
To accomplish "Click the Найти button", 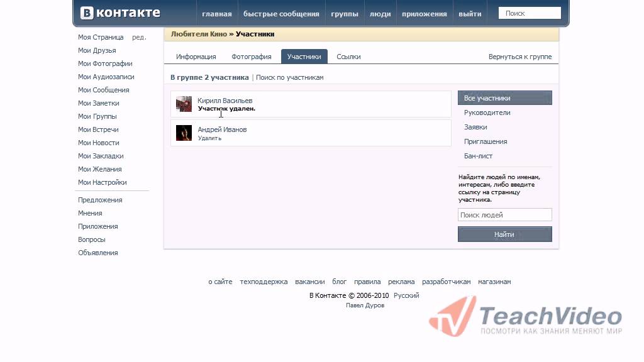I will tap(505, 234).
